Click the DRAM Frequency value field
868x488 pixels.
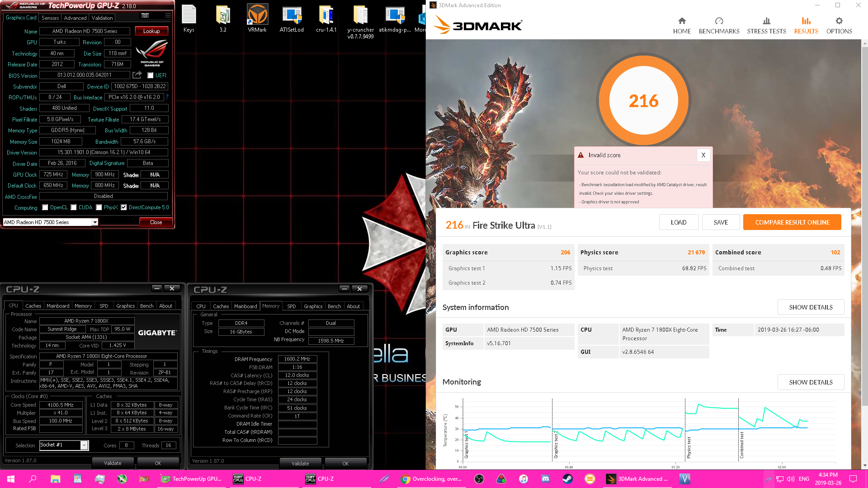297,359
